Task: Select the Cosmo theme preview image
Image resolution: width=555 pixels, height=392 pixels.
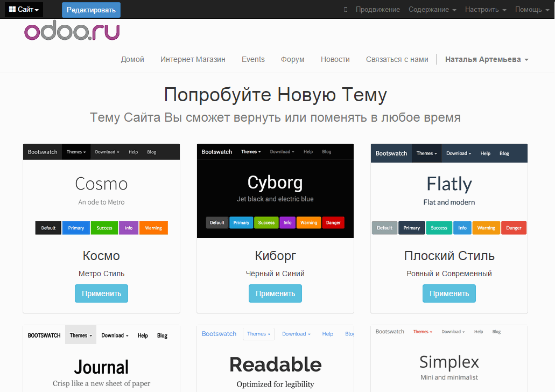Action: tap(101, 191)
